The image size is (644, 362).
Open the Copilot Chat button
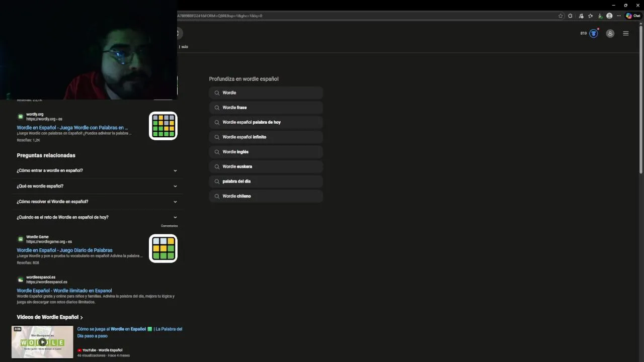[633, 16]
